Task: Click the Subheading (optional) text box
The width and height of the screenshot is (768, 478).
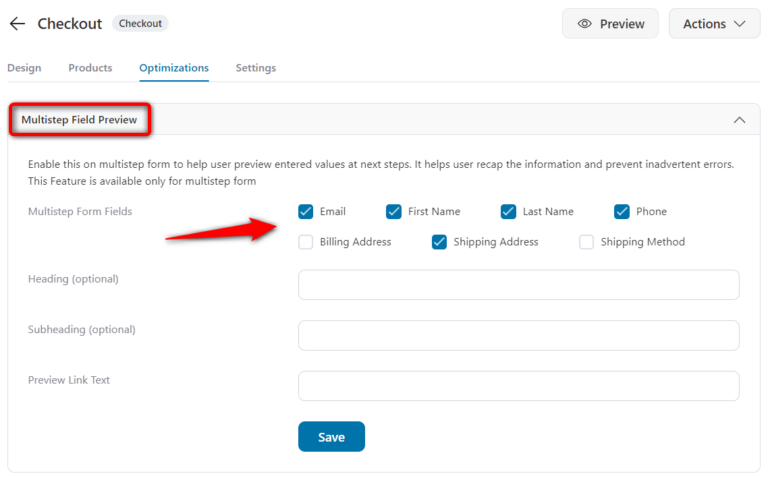Action: (518, 336)
